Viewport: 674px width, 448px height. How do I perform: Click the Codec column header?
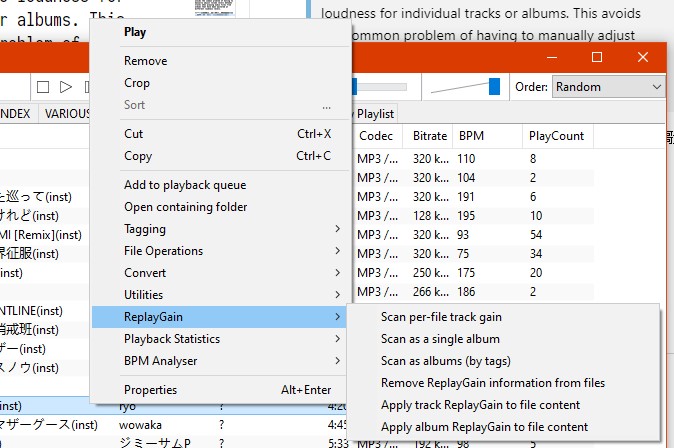pos(377,136)
